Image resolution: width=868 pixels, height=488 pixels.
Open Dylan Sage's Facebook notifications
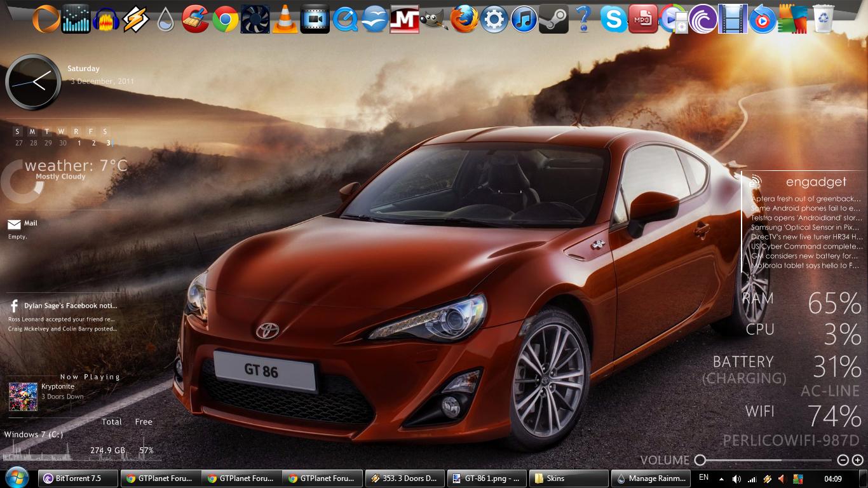(71, 306)
